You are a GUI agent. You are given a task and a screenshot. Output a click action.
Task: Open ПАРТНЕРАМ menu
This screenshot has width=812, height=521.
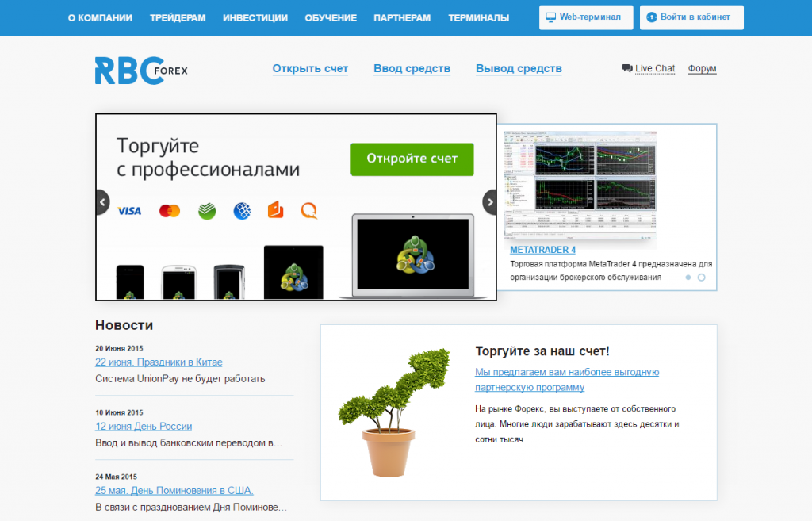pos(402,17)
